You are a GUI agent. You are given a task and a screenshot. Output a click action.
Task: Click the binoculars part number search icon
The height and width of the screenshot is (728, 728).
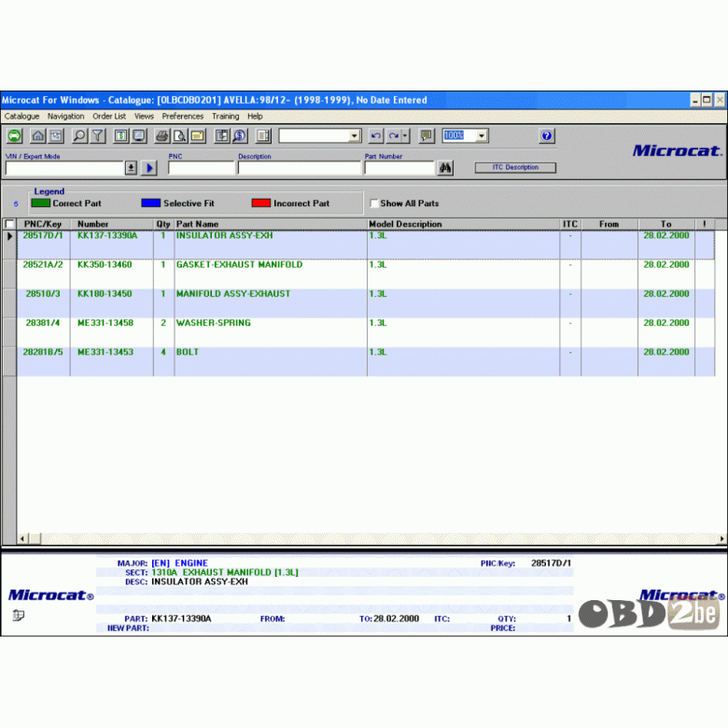coord(445,168)
